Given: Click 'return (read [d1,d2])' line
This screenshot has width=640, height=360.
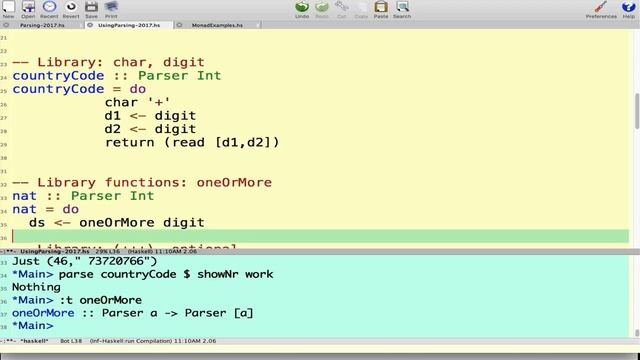Looking at the screenshot, I should coord(192,142).
